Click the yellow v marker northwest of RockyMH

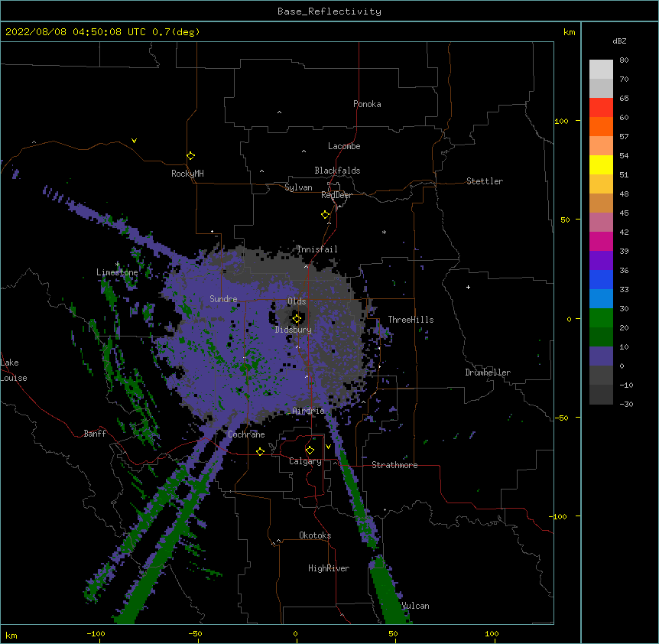pos(134,141)
